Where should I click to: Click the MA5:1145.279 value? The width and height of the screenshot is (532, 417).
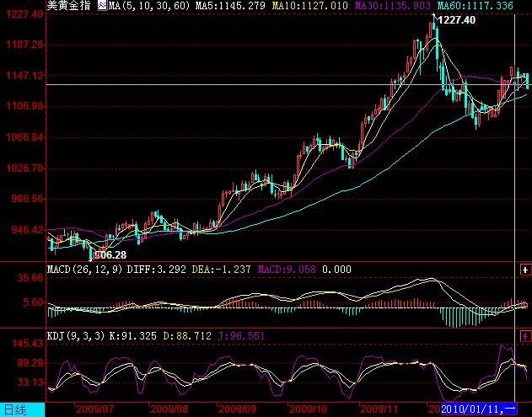tap(230, 6)
